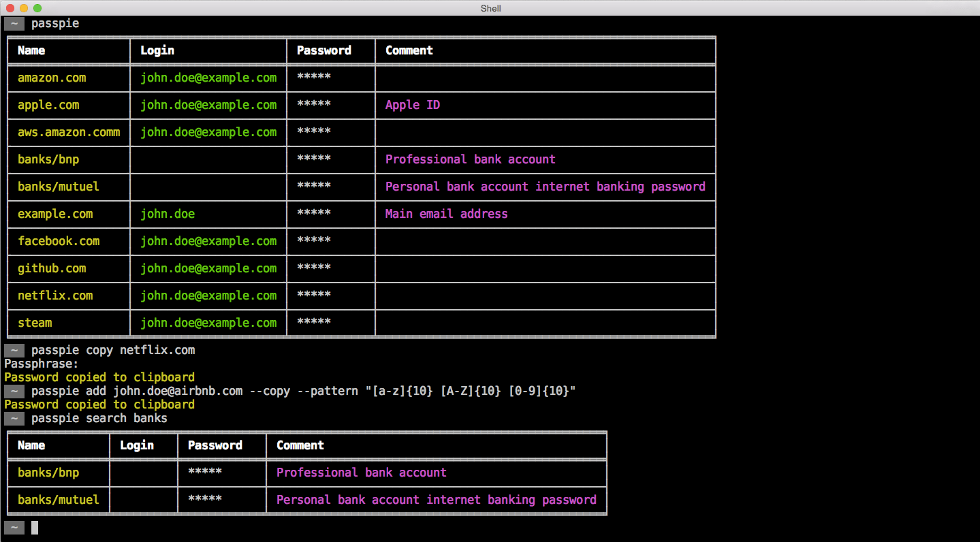Click masked password in search results banks/bnp row
The height and width of the screenshot is (542, 980).
[205, 472]
